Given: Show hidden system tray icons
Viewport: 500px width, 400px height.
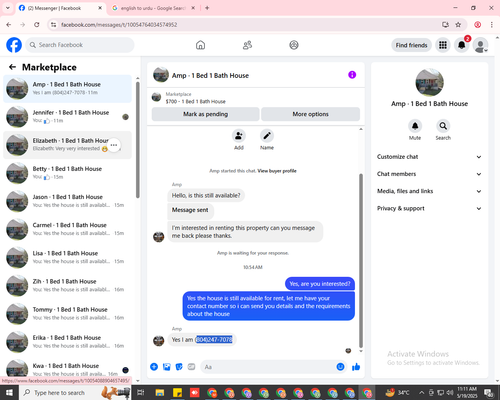Looking at the screenshot, I should click(x=421, y=393).
